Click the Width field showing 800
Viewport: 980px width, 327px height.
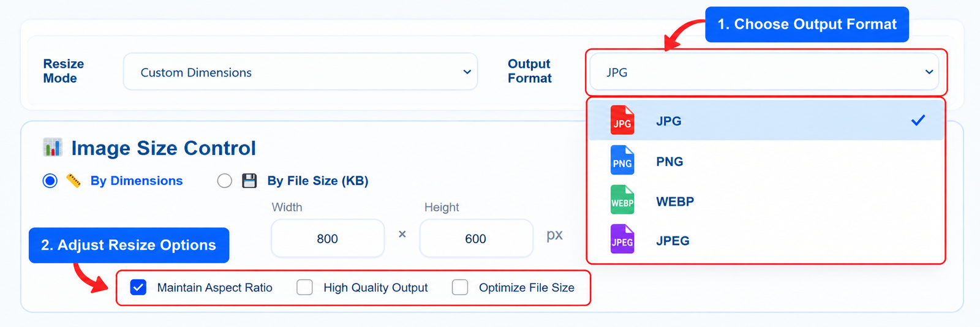[328, 238]
